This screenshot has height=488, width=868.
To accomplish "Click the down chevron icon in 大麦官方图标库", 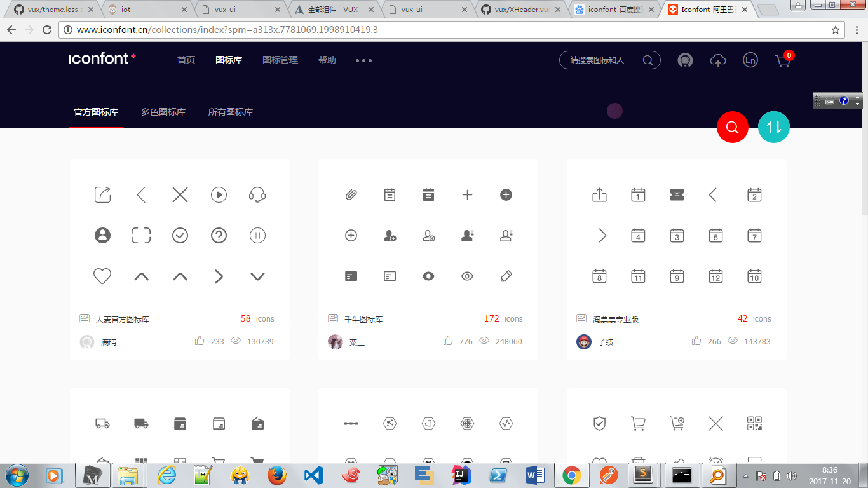I will pyautogui.click(x=257, y=276).
